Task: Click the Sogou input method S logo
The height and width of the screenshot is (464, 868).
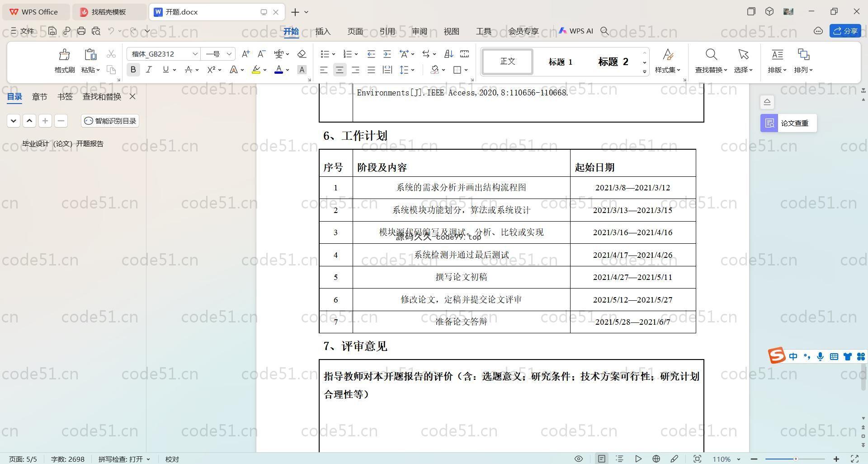Action: [x=777, y=356]
